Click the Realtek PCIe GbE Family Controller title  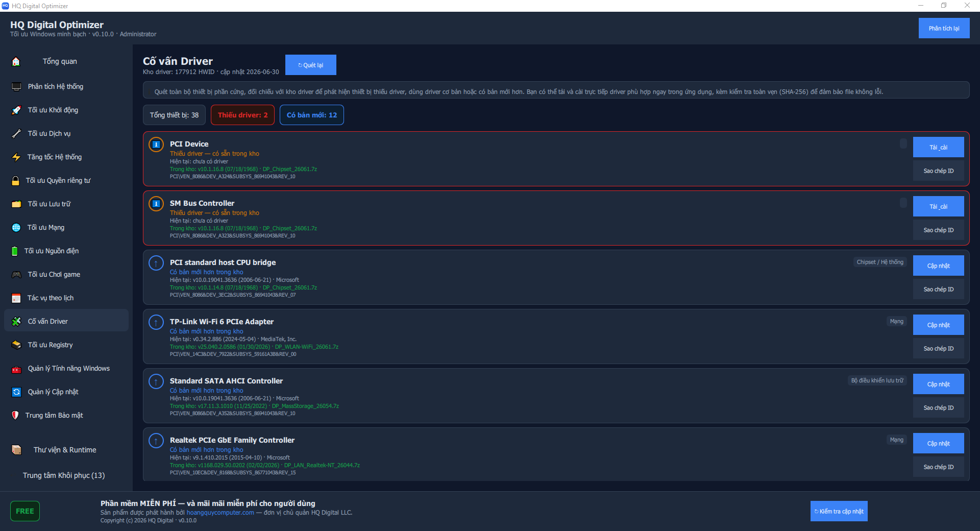(232, 440)
